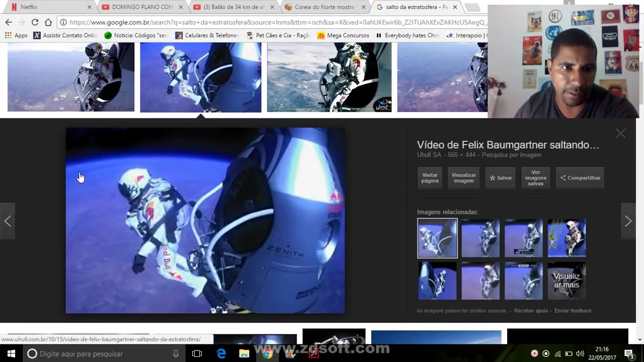The image size is (644, 362).
Task: Open Pet Cães e Cia bookmark
Action: [x=278, y=35]
